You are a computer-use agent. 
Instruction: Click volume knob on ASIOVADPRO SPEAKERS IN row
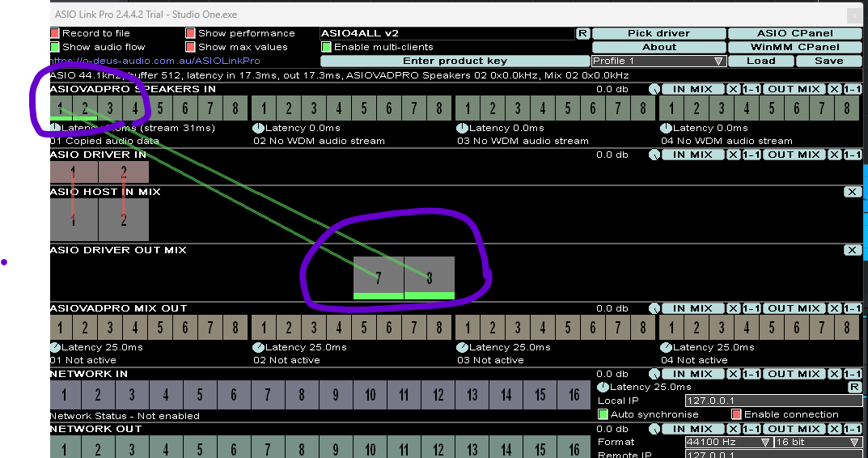654,89
